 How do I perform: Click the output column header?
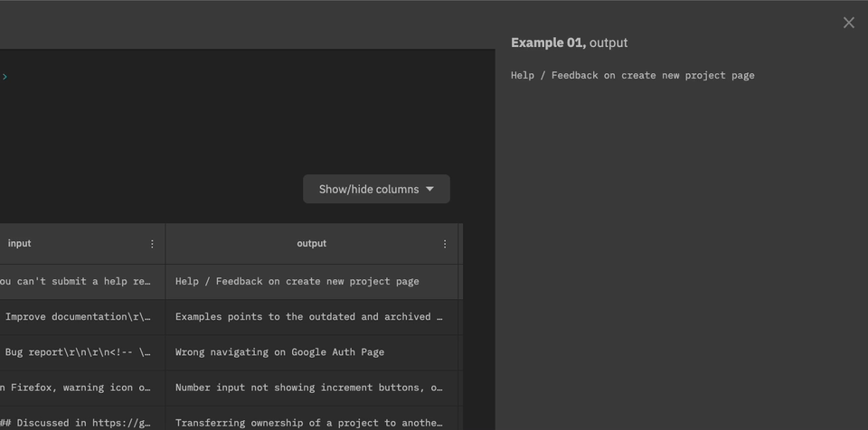tap(311, 244)
